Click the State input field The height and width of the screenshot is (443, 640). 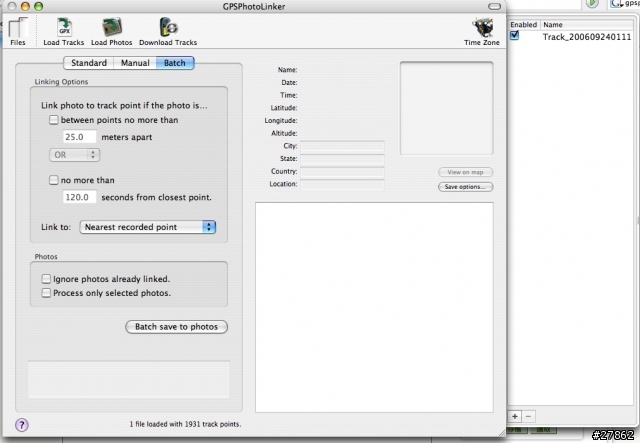click(x=342, y=159)
